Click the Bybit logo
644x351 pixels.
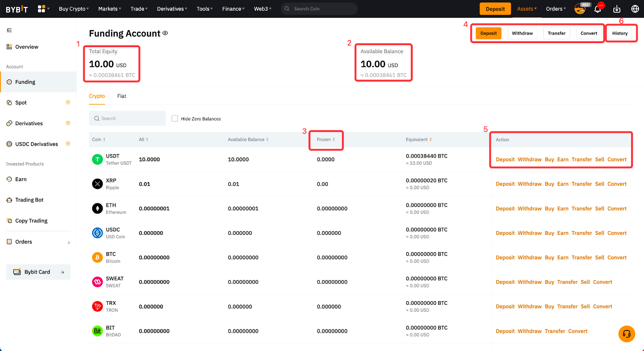click(x=17, y=9)
